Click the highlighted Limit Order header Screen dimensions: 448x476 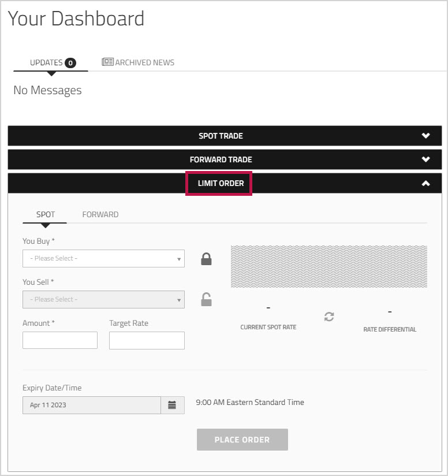coord(218,183)
